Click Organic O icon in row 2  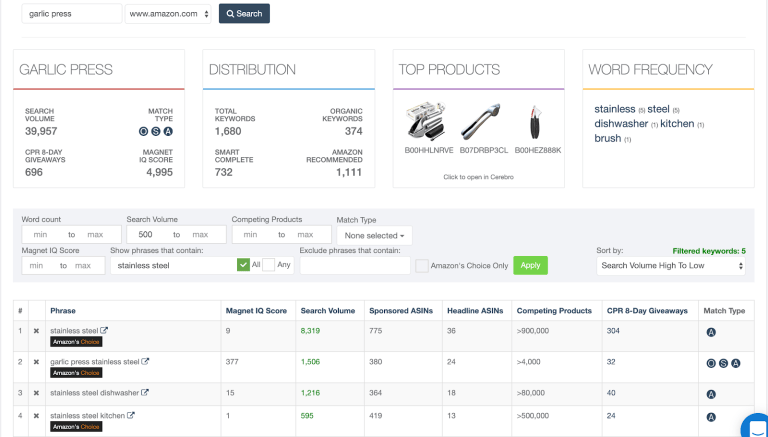711,363
